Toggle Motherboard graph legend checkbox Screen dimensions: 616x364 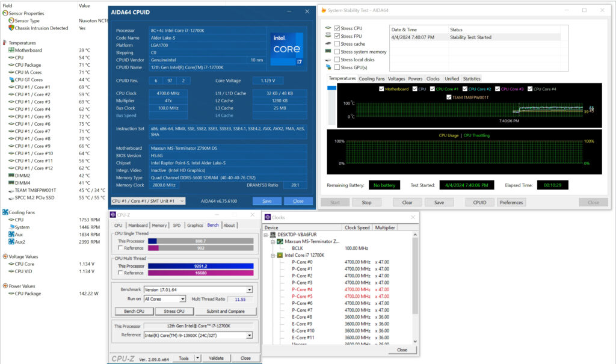point(381,89)
